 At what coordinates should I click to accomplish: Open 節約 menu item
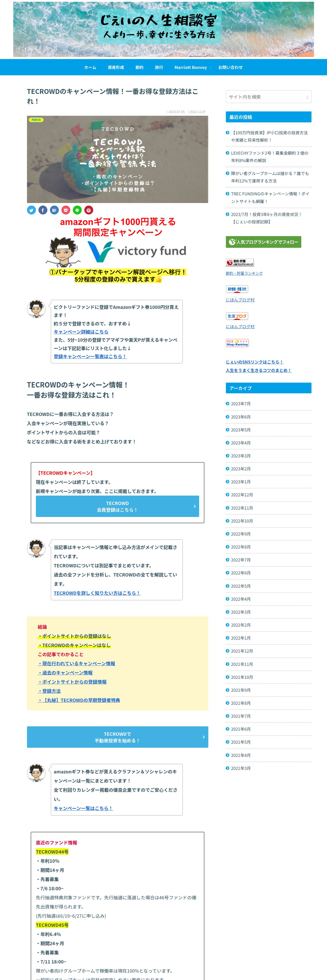point(139,67)
